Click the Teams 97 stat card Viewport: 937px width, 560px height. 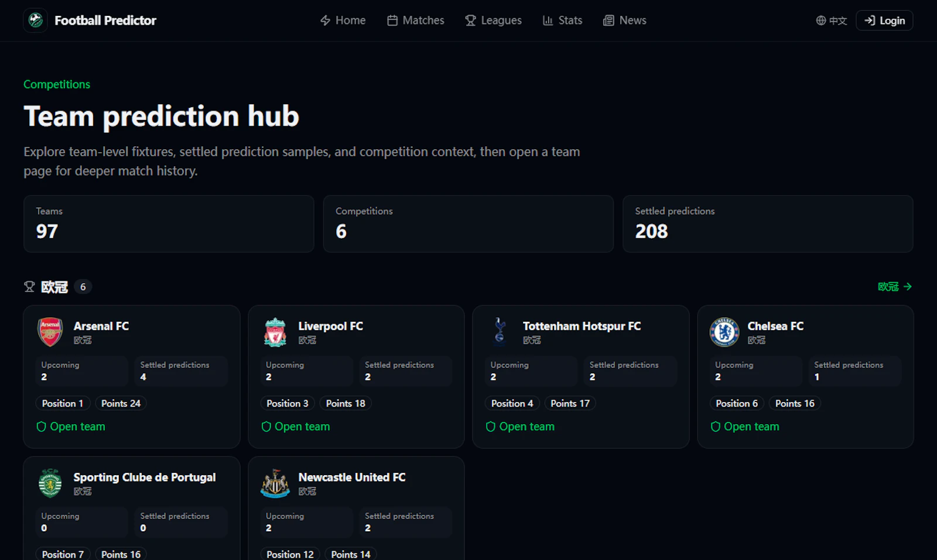pos(169,224)
